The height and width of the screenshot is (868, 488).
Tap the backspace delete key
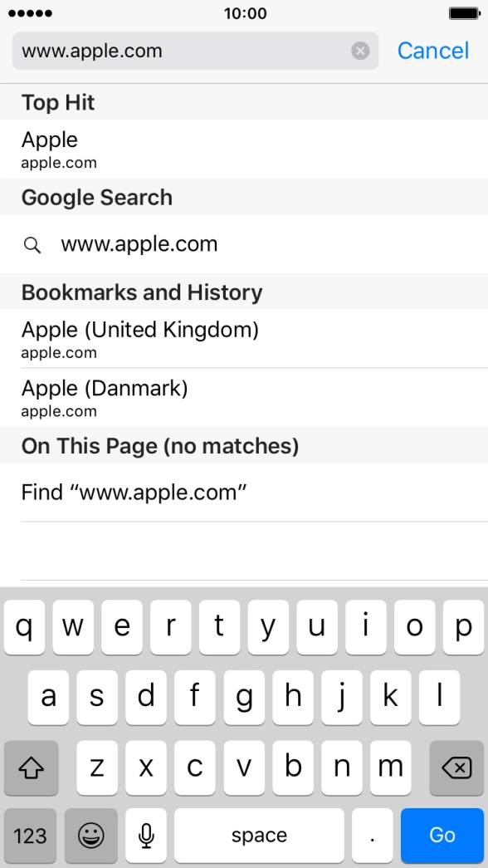[x=457, y=768]
